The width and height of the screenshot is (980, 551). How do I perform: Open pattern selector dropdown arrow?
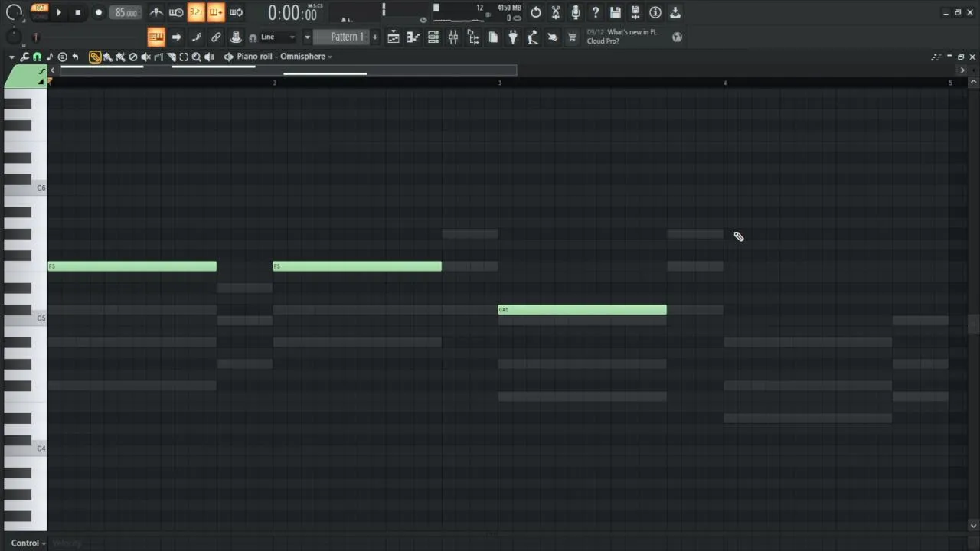tap(307, 37)
